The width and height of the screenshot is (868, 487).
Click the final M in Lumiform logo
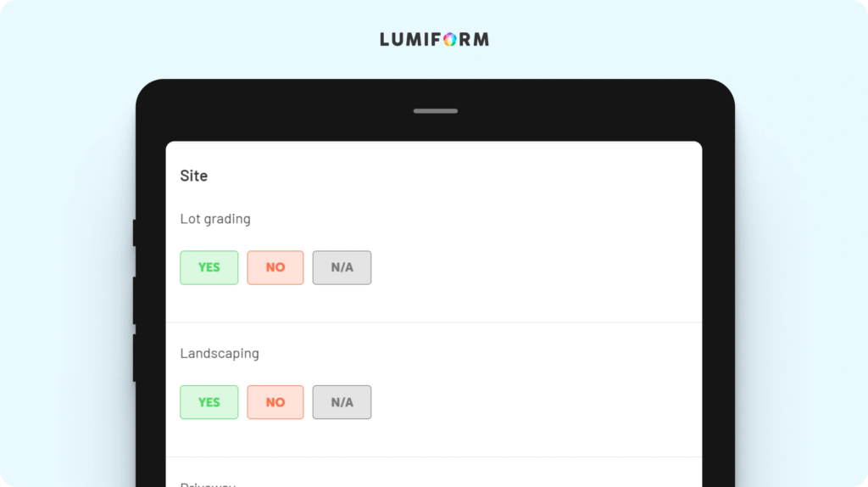click(x=481, y=39)
